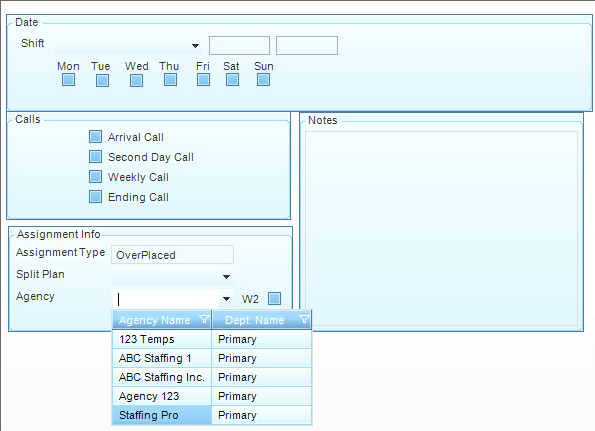Click the Primary cell in the ABC Staffing Inc. row
This screenshot has width=595, height=431.
261,377
